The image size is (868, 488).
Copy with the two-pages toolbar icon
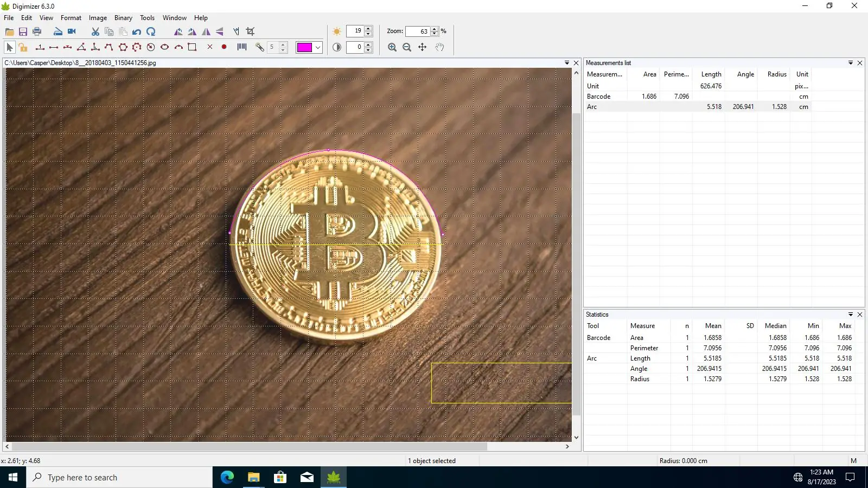[x=109, y=31]
